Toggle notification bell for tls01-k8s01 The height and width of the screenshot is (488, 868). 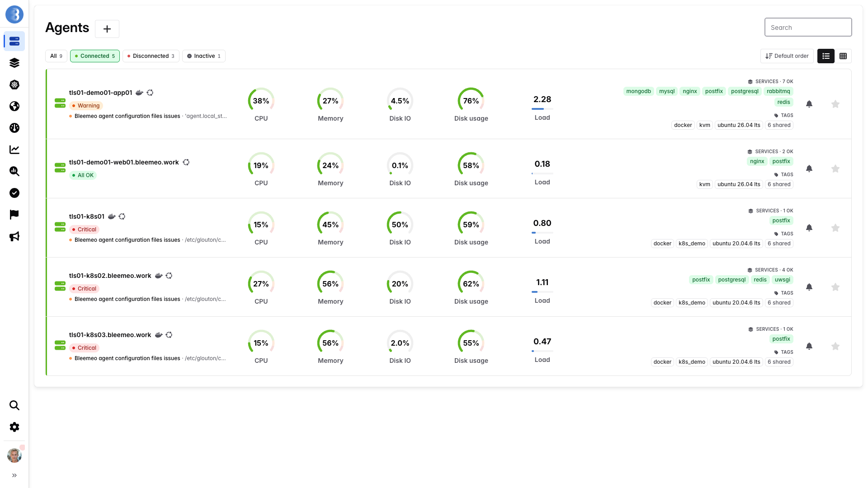809,228
